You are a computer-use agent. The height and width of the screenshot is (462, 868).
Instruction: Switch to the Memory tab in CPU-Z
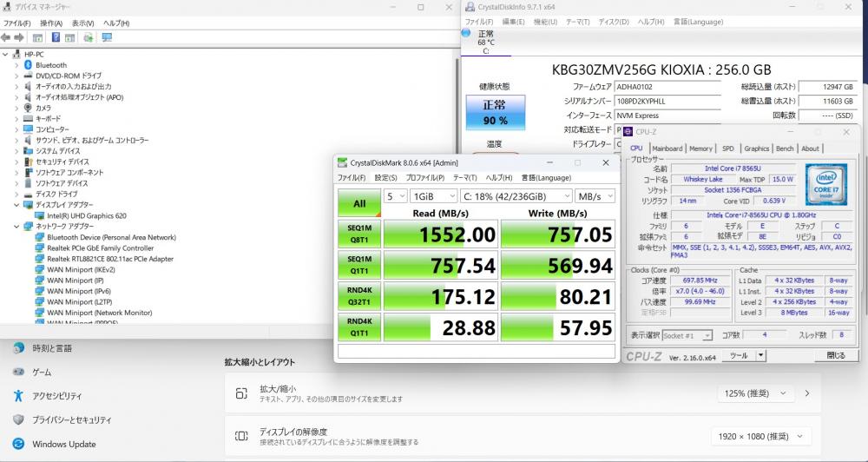pyautogui.click(x=700, y=148)
